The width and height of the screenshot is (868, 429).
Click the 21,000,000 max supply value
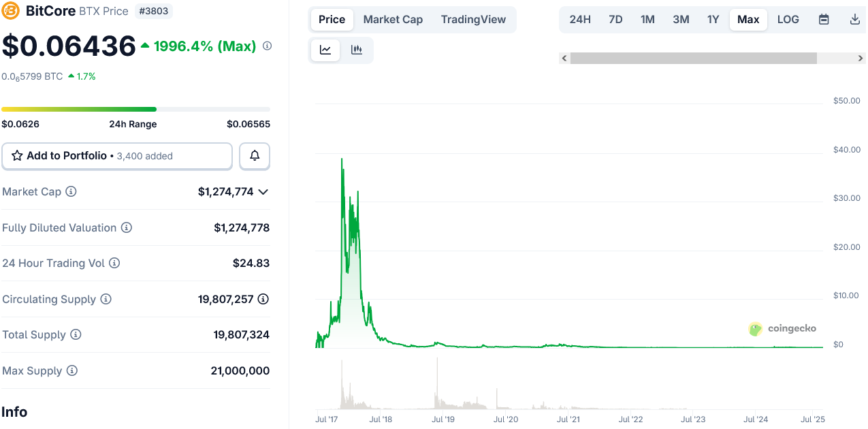240,370
